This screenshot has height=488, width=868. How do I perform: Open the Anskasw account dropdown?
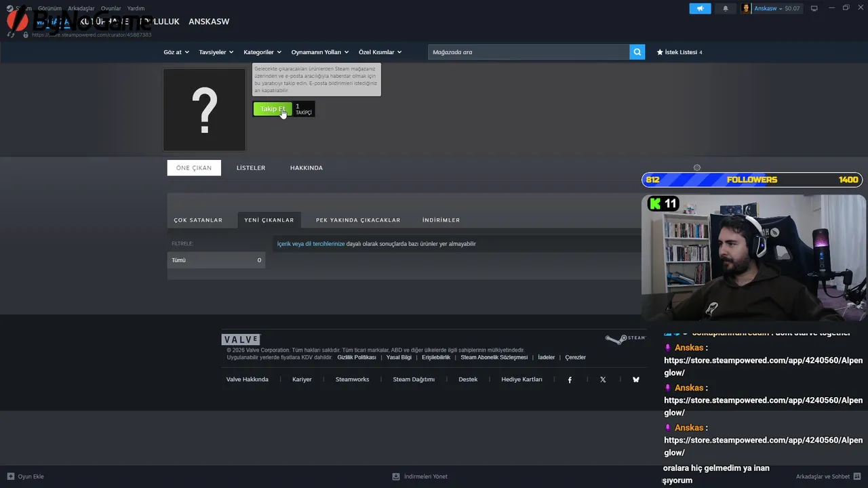[768, 8]
